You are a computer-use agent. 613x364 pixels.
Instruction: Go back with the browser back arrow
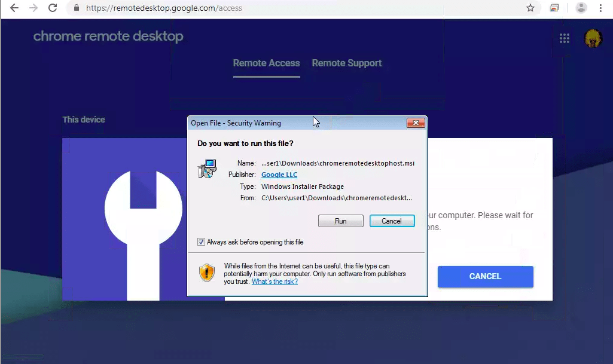click(14, 8)
